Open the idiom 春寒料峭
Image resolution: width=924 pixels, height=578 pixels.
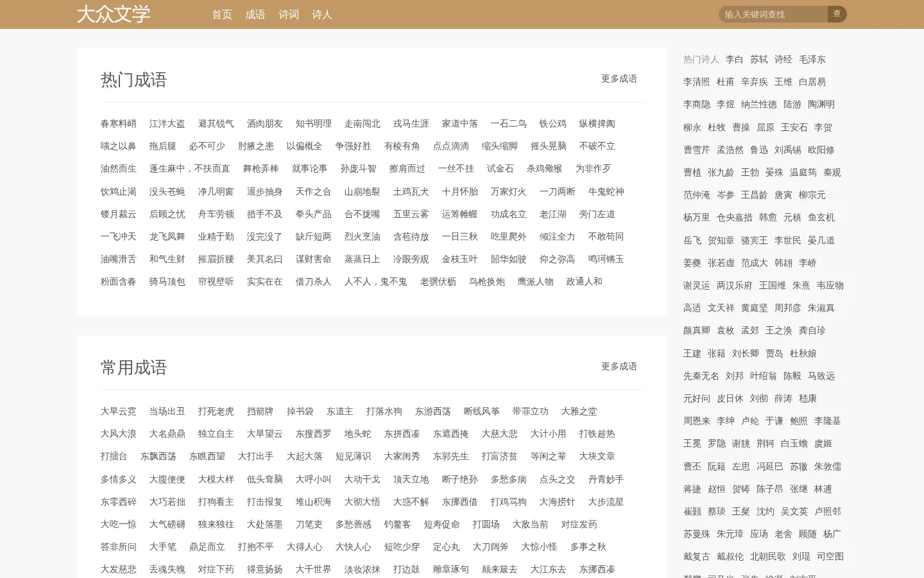(119, 123)
